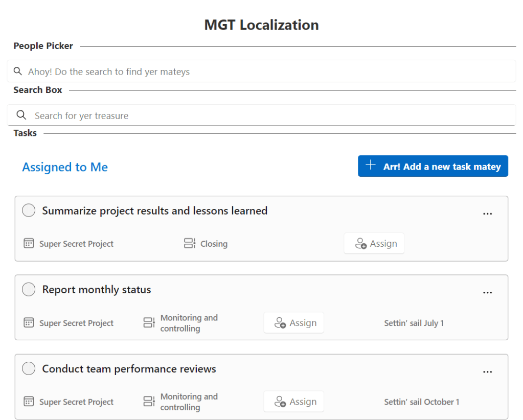Click the magnifier icon in People Picker
Image resolution: width=523 pixels, height=420 pixels.
point(18,72)
